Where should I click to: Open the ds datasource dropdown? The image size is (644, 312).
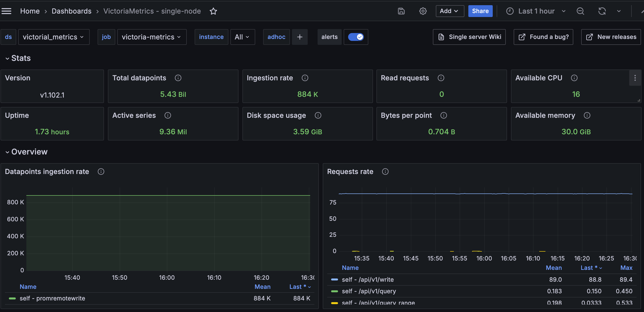(x=54, y=37)
